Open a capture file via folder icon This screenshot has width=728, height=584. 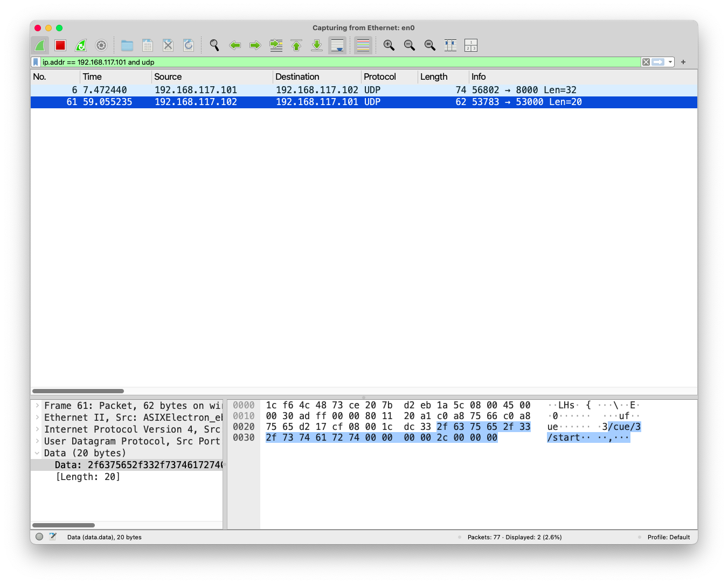point(127,45)
